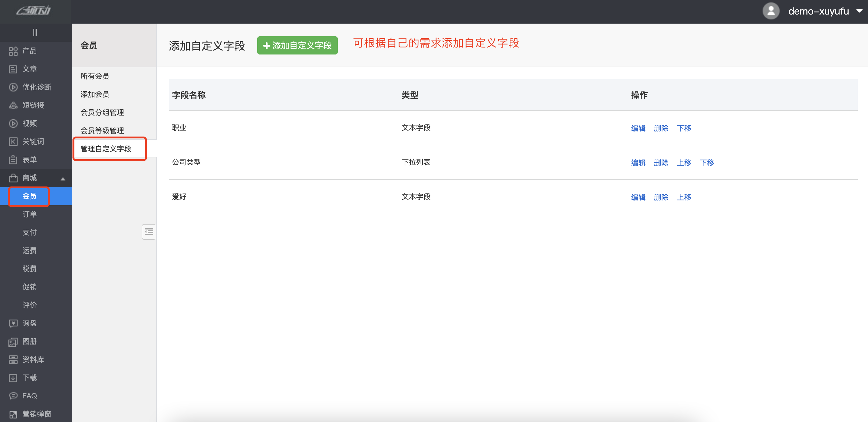Click the short link icon

click(13, 105)
